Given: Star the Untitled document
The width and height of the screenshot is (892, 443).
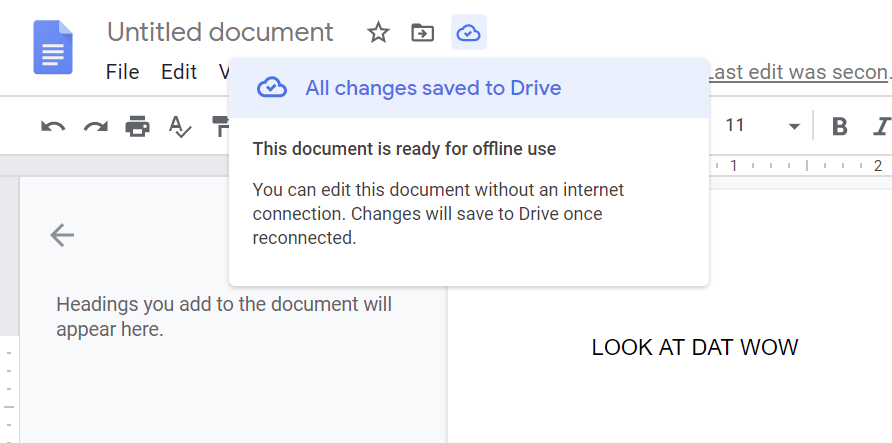Looking at the screenshot, I should tap(378, 33).
